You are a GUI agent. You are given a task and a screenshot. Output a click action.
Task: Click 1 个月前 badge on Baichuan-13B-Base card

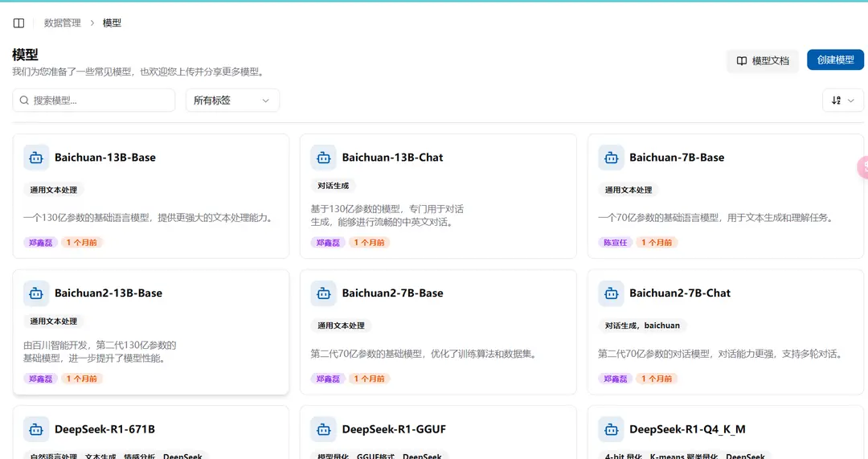[x=81, y=243]
